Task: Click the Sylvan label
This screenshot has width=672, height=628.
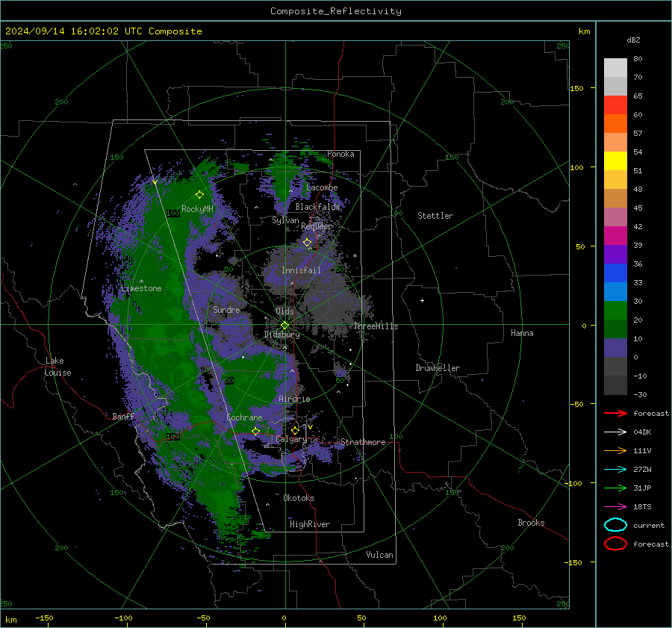Action: click(285, 220)
